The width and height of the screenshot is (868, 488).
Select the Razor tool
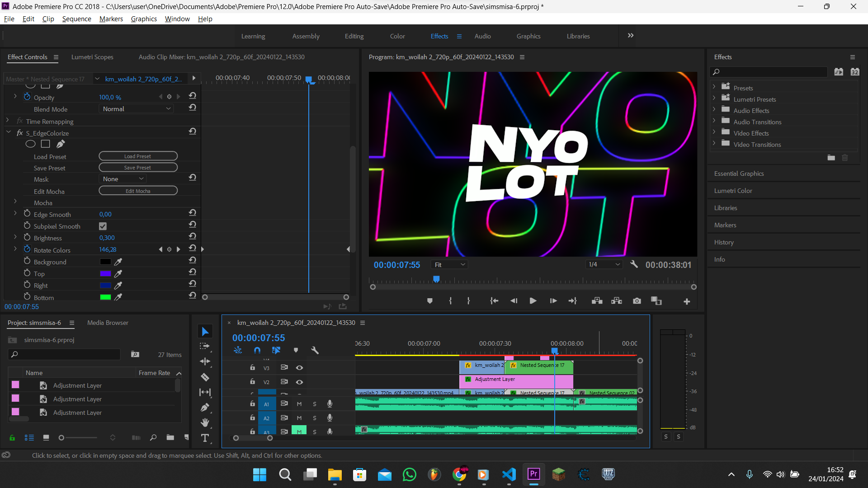205,377
